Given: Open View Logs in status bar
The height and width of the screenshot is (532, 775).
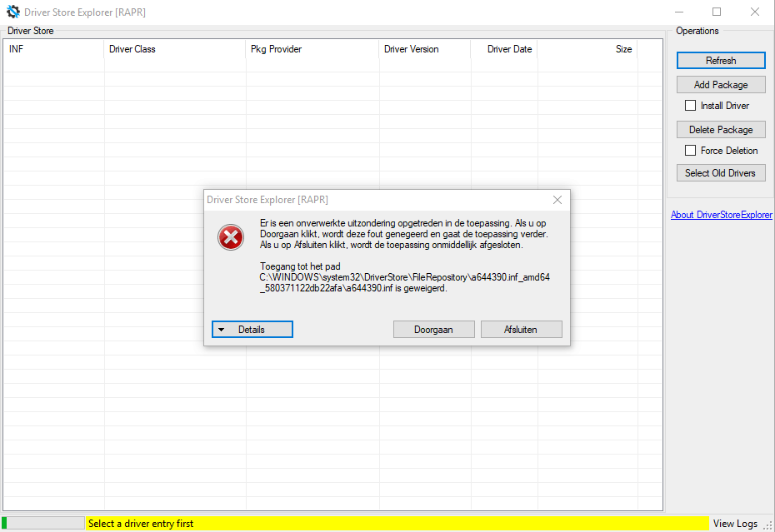Looking at the screenshot, I should [x=735, y=524].
